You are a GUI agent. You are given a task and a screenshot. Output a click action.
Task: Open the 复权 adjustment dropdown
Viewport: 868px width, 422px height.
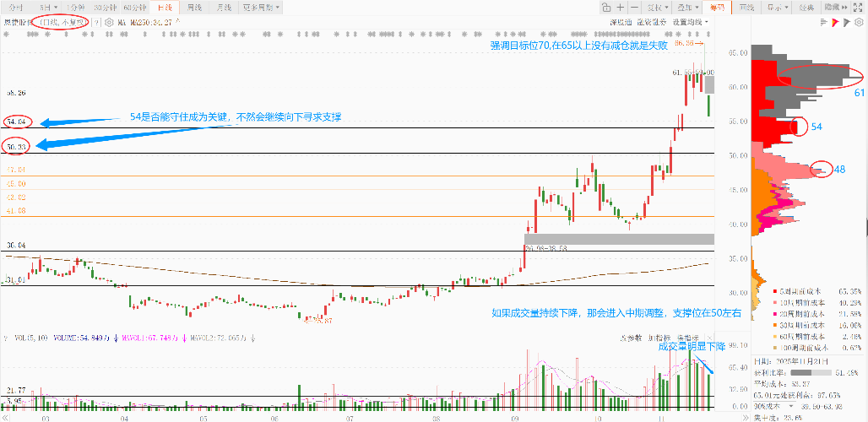click(x=659, y=8)
